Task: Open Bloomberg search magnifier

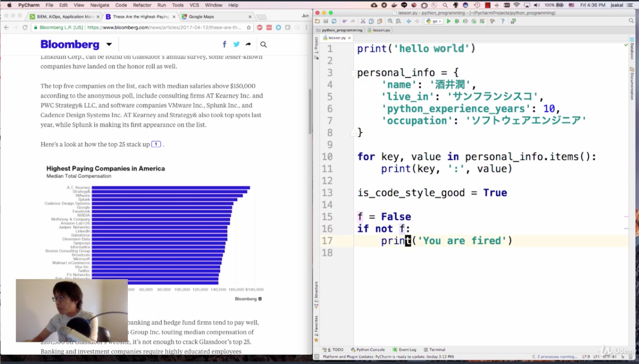Action: click(263, 45)
